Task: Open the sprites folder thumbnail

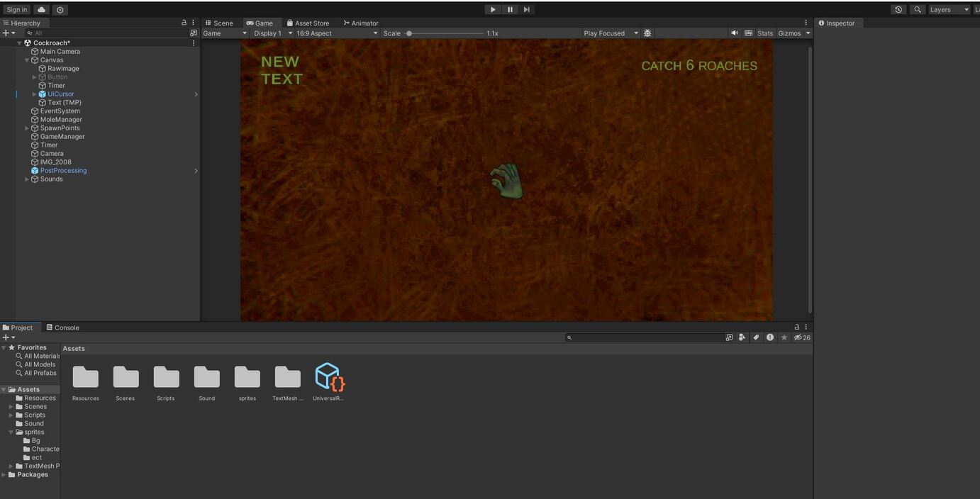Action: 247,377
